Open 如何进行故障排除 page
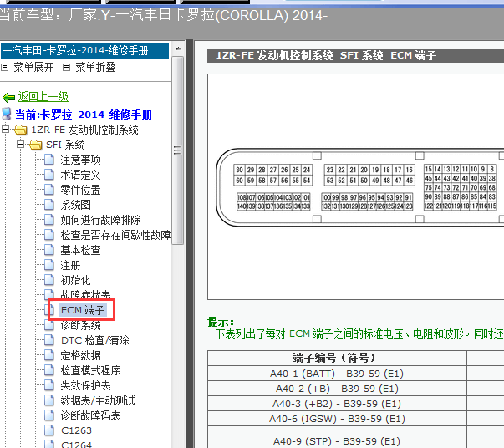The width and height of the screenshot is (504, 448). [100, 220]
